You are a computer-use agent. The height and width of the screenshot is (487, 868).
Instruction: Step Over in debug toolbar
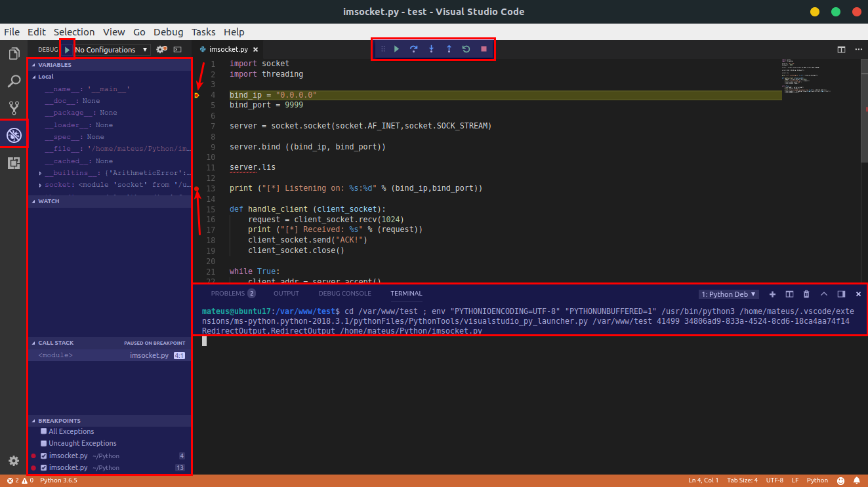[x=414, y=49]
